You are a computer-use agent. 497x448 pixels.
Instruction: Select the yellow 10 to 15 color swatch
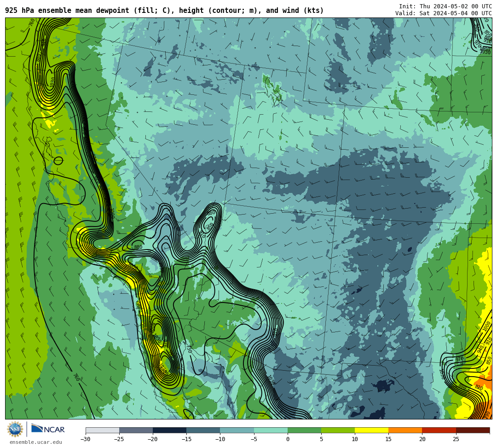(x=371, y=430)
